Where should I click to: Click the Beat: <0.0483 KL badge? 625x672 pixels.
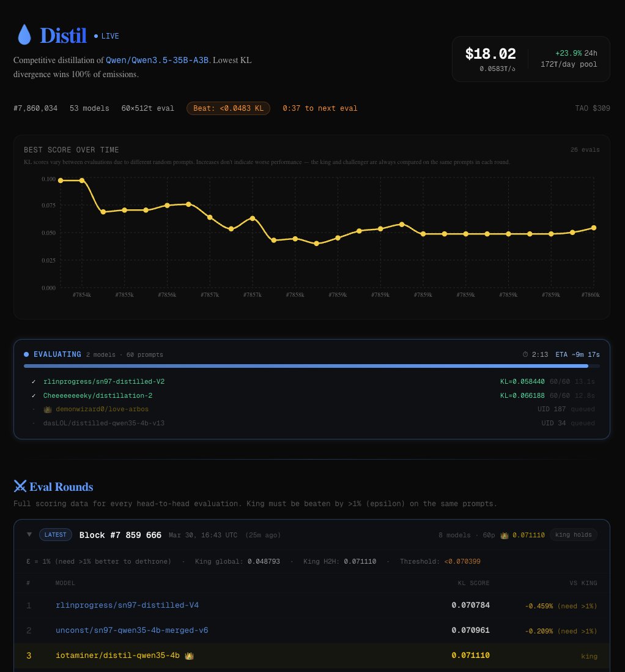pos(228,108)
